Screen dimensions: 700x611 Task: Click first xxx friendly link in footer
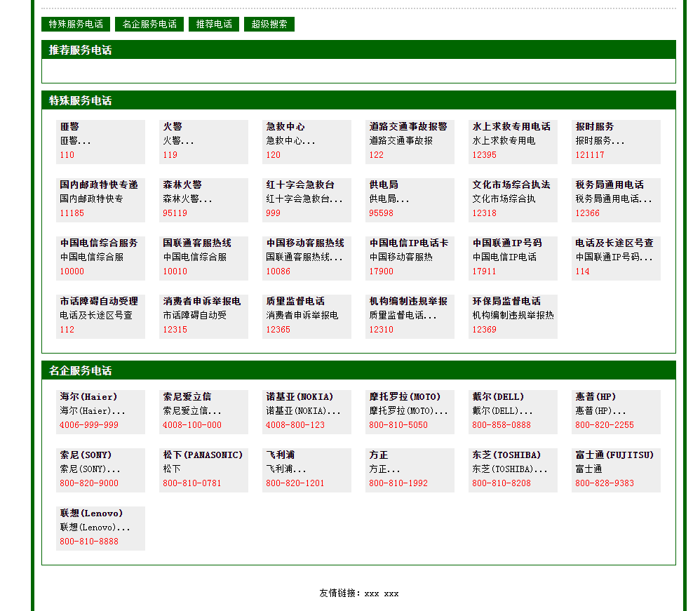[372, 593]
